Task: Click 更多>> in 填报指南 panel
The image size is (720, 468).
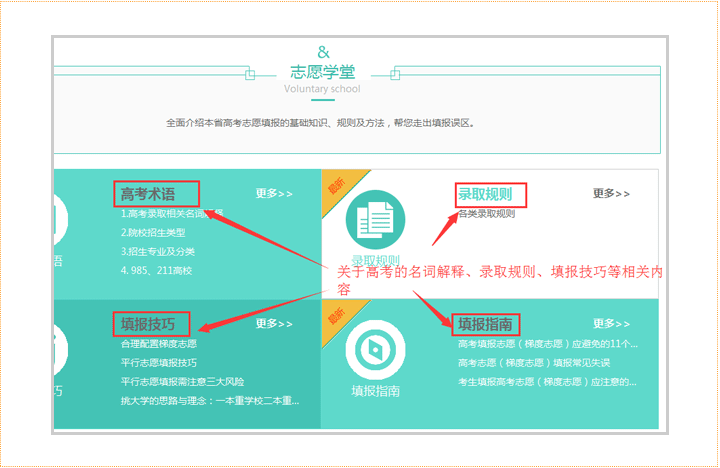Action: (x=611, y=323)
